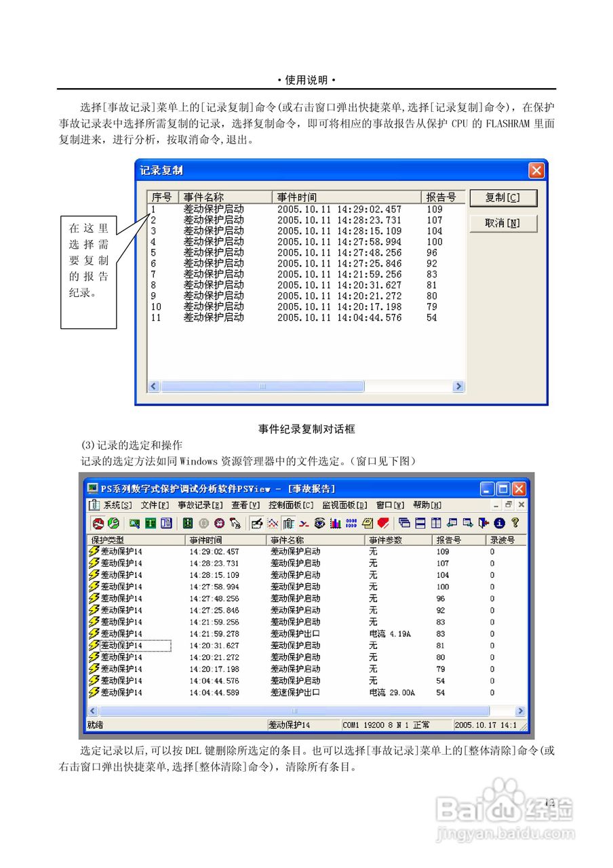The image size is (613, 868).
Task: Click the horizontal scrollbar right arrow
Action: (520, 711)
